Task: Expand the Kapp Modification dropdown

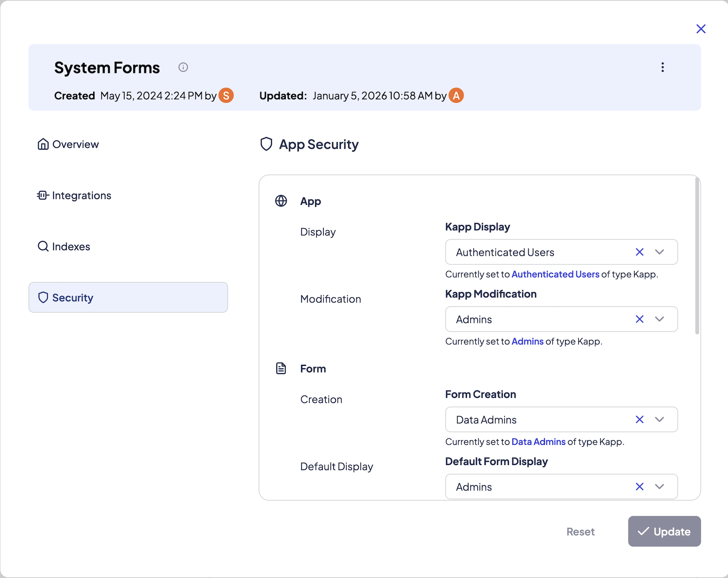Action: (659, 319)
